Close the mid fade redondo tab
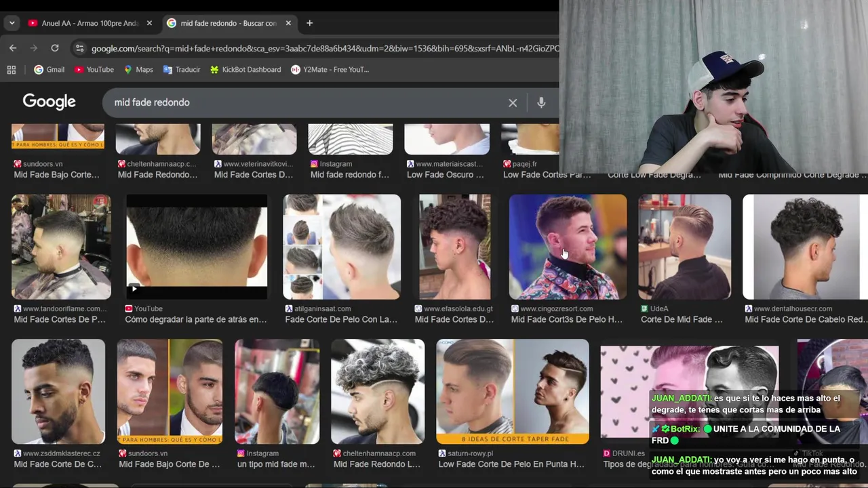The image size is (868, 488). click(288, 23)
